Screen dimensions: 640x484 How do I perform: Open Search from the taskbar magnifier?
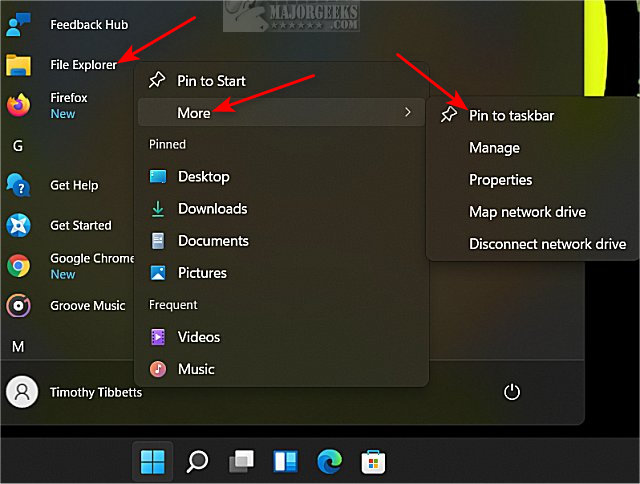[197, 462]
